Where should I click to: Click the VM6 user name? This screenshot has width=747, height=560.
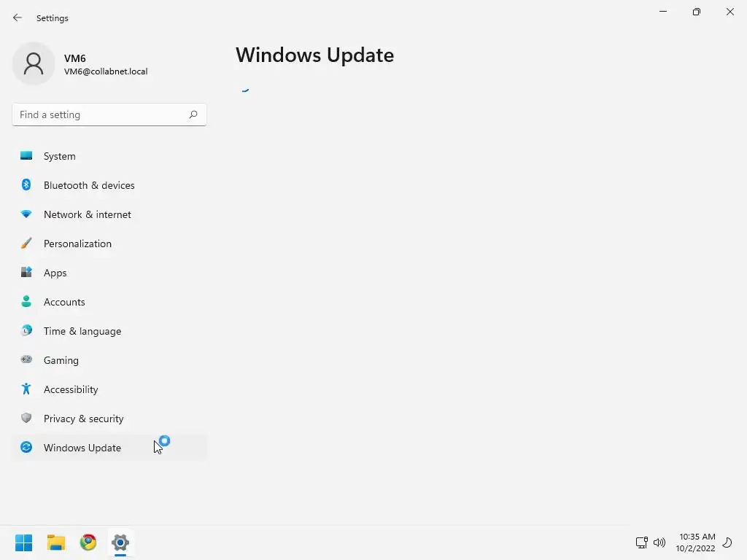(75, 58)
